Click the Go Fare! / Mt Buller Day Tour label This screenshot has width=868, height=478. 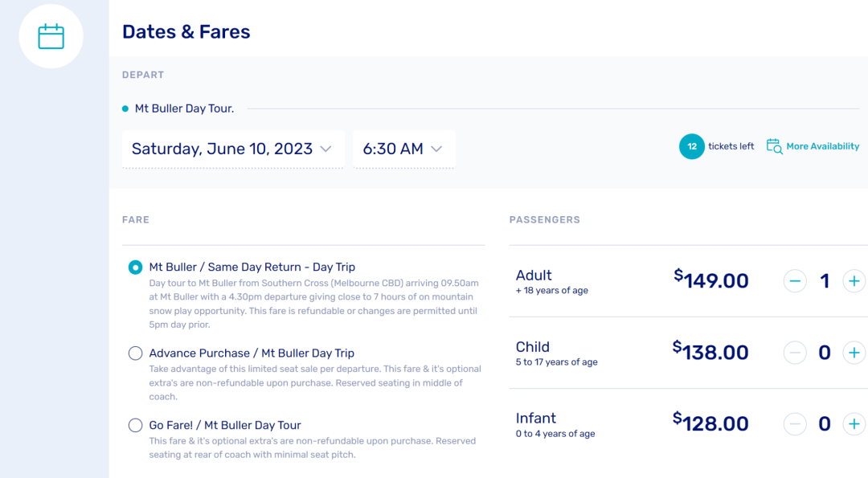click(x=225, y=426)
